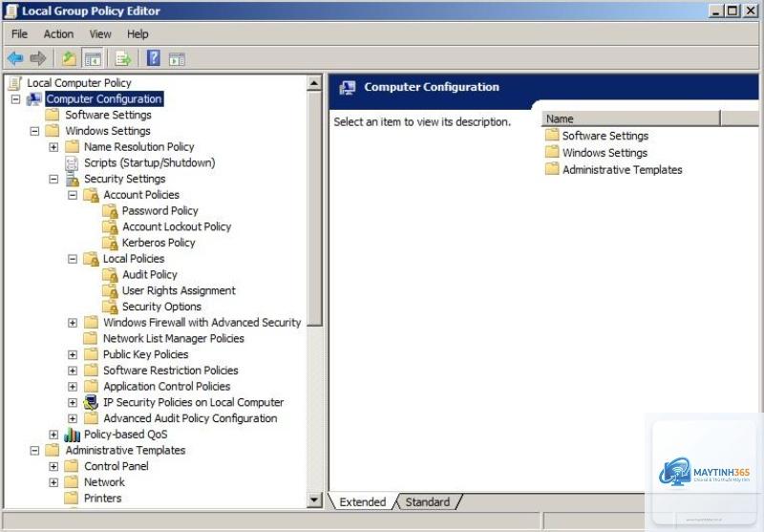Viewport: 764px width, 532px height.
Task: Click the IP Security Policies computer icon
Action: [x=91, y=402]
